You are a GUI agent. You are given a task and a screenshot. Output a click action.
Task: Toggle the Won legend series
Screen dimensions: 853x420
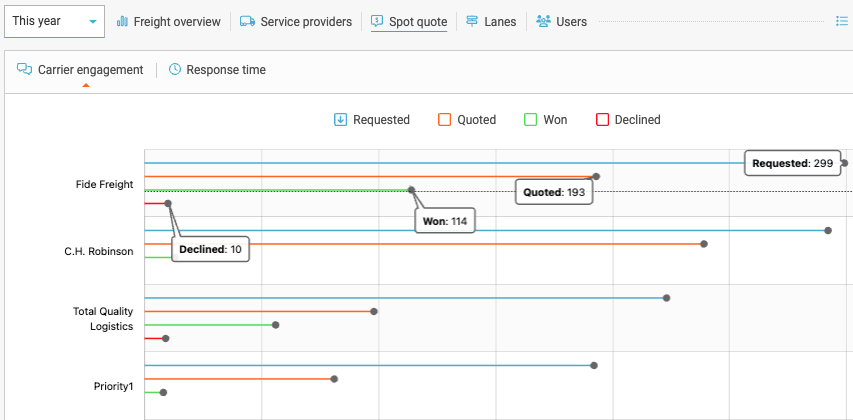545,120
